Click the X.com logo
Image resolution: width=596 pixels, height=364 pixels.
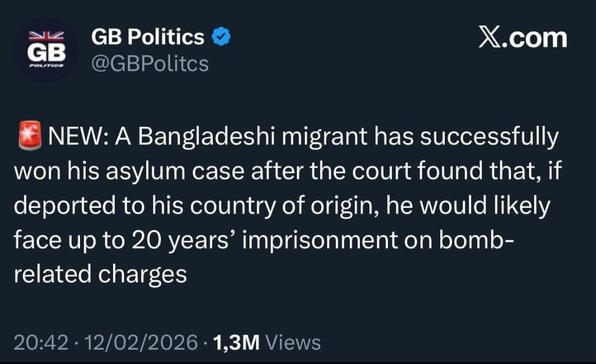523,38
